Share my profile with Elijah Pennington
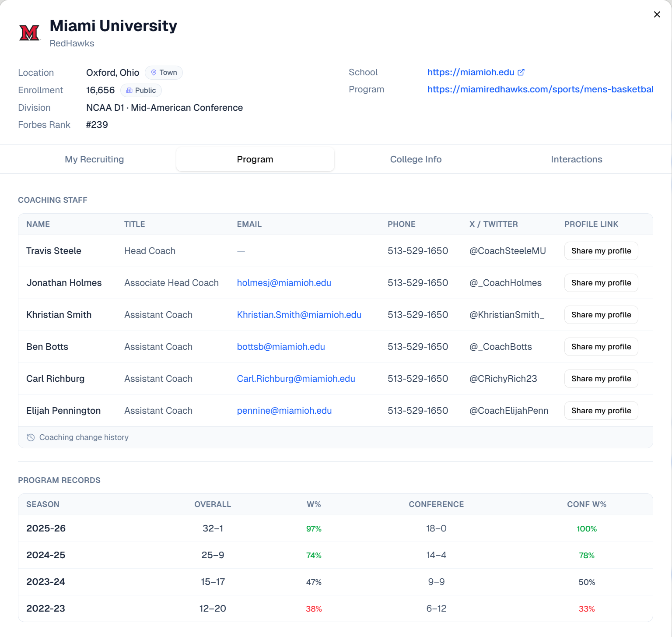Image resolution: width=672 pixels, height=637 pixels. pos(601,411)
